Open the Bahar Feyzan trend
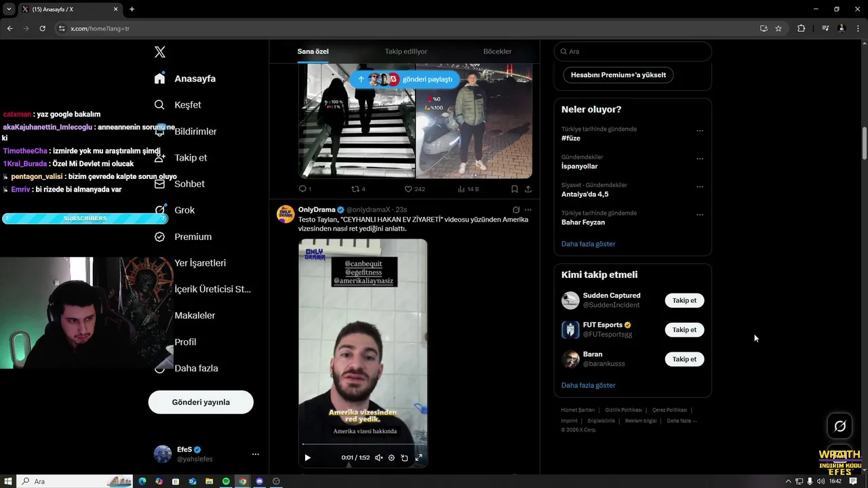The image size is (868, 488). point(583,222)
